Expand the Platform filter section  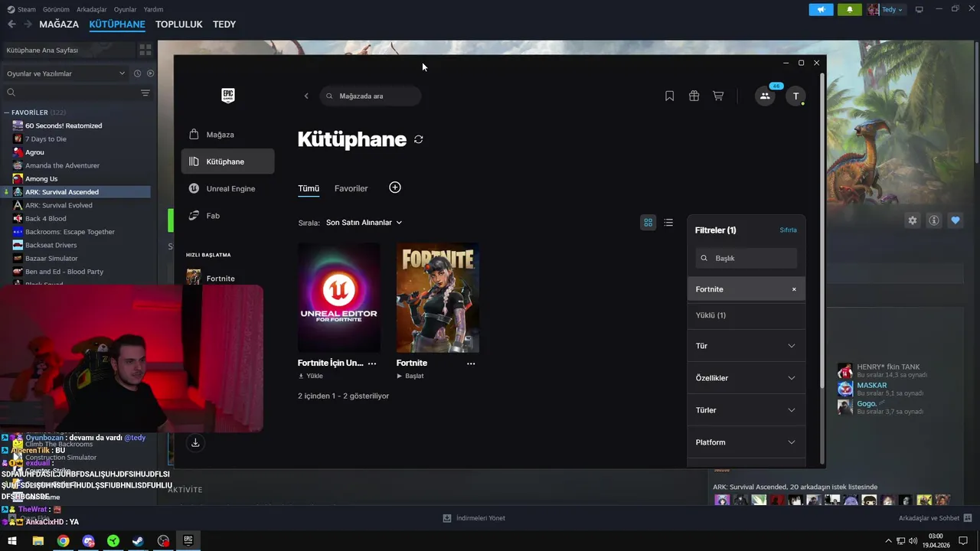746,442
